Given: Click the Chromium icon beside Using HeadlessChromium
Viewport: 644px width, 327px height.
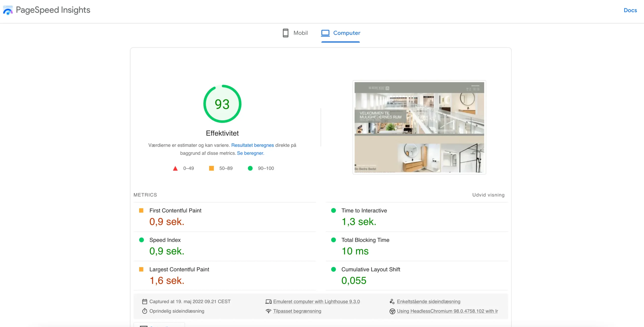Looking at the screenshot, I should coord(392,311).
